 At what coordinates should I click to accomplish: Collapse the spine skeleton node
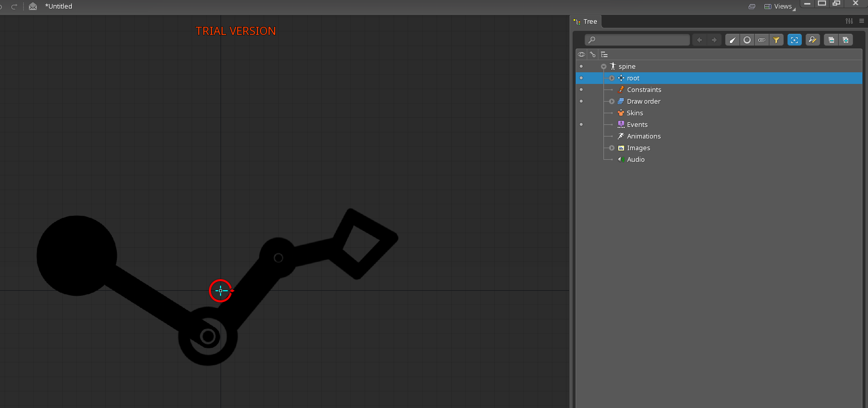(x=603, y=67)
